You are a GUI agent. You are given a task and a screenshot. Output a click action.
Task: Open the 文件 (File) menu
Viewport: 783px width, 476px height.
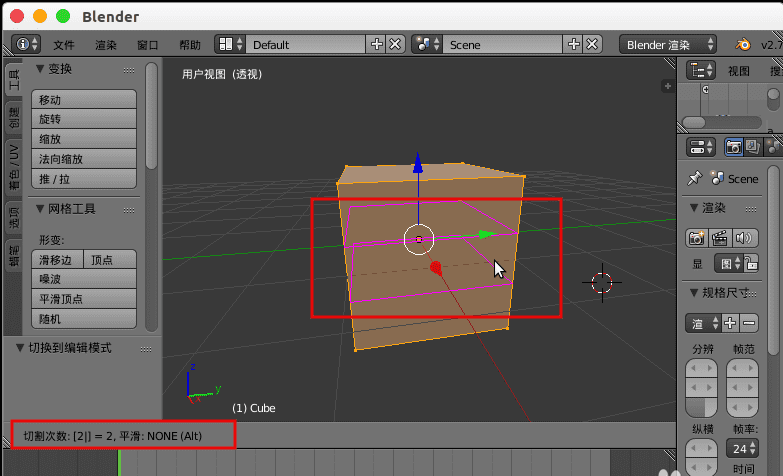(64, 45)
